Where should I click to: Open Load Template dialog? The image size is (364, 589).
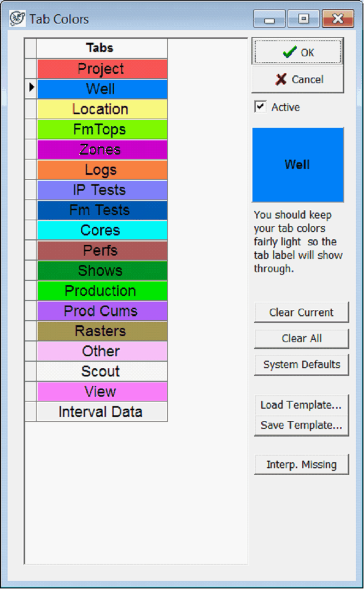301,405
